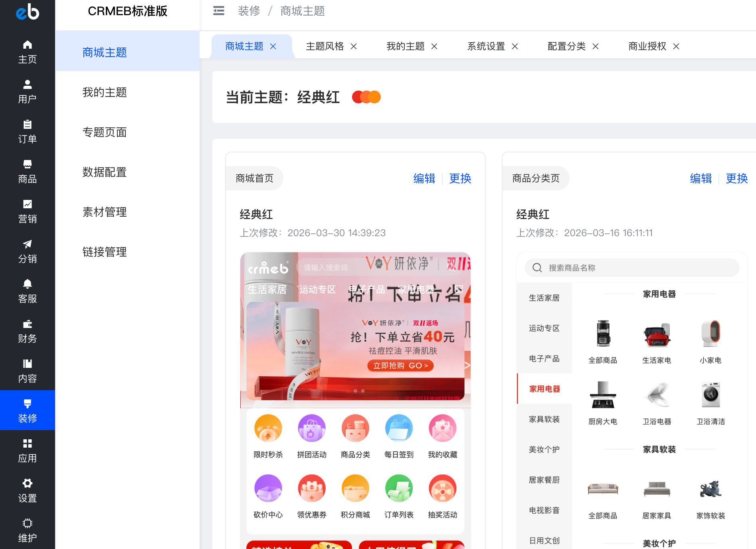Switch to the 主题风格 tab
This screenshot has width=756, height=549.
(325, 46)
